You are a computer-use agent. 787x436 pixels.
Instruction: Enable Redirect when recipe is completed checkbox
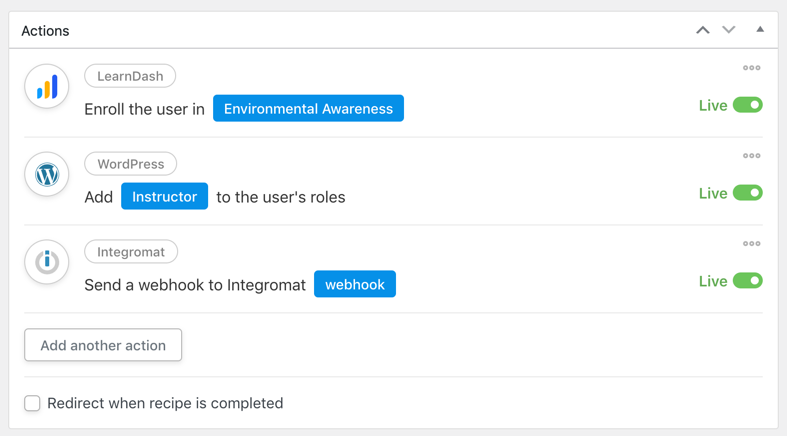pyautogui.click(x=33, y=403)
